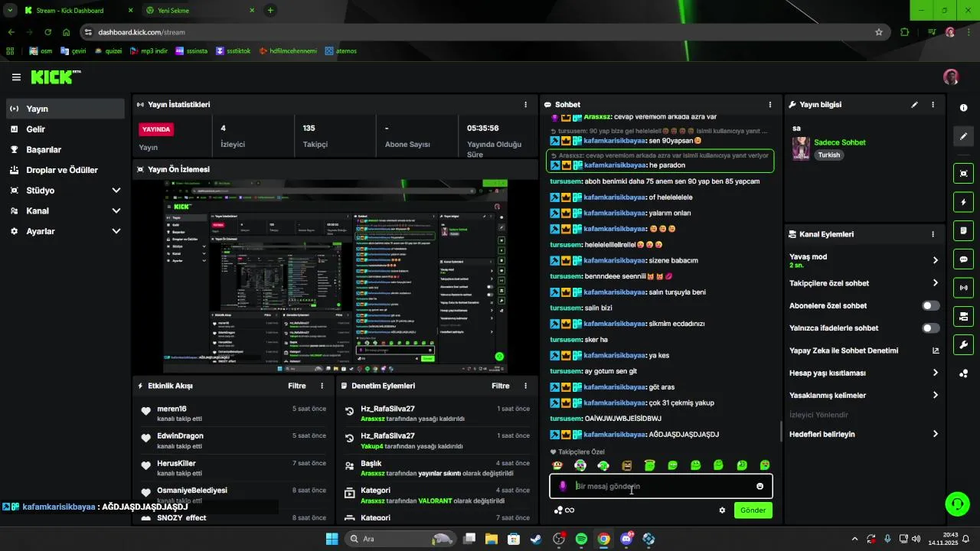Toggle the wrench widget icon in right rail
Viewport: 980px width, 551px height.
[x=963, y=344]
